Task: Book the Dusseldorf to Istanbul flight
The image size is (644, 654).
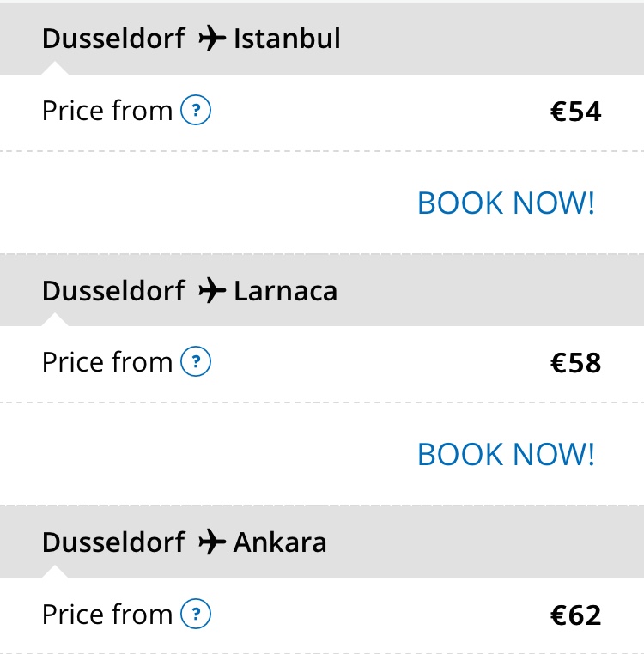Action: pos(506,203)
